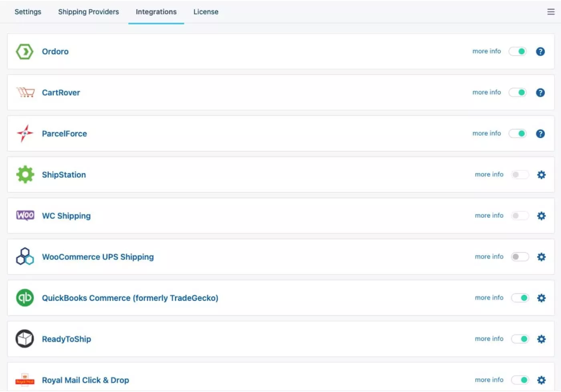Open help icon for ParcelForce
Image resolution: width=561 pixels, height=392 pixels.
point(540,134)
